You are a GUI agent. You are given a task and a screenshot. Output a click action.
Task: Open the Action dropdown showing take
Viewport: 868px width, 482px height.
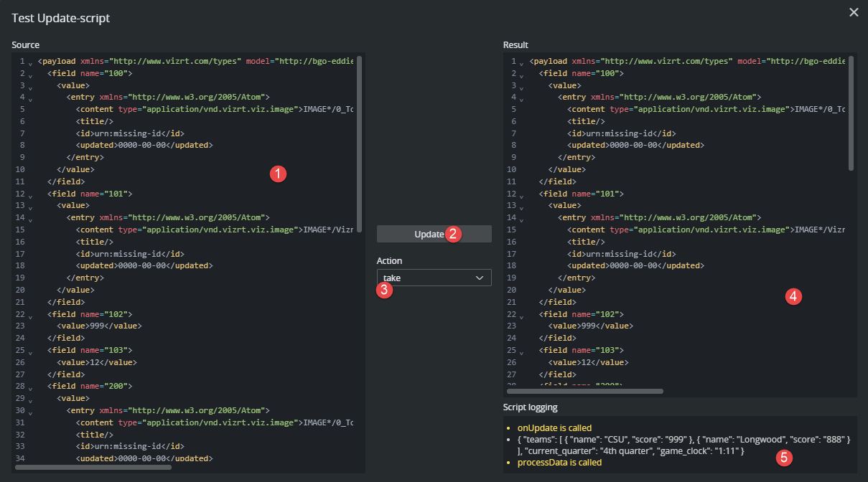[x=434, y=278]
